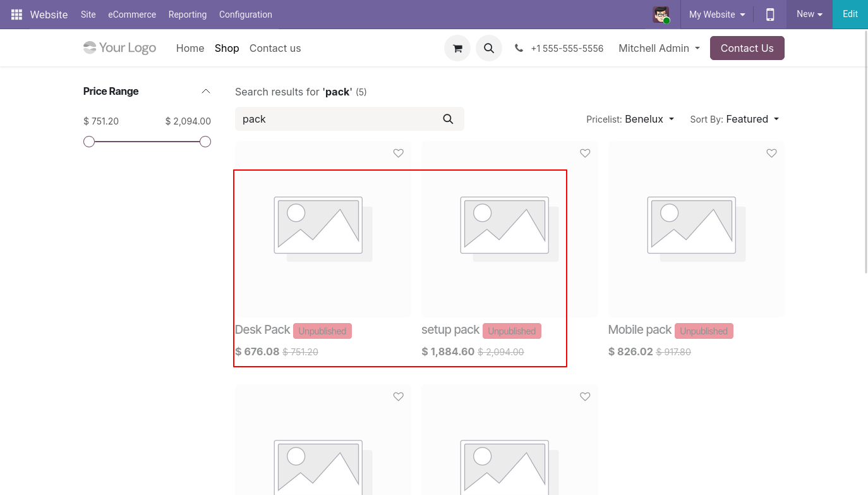
Task: Click the $ 1,884.60 price
Action: (448, 351)
